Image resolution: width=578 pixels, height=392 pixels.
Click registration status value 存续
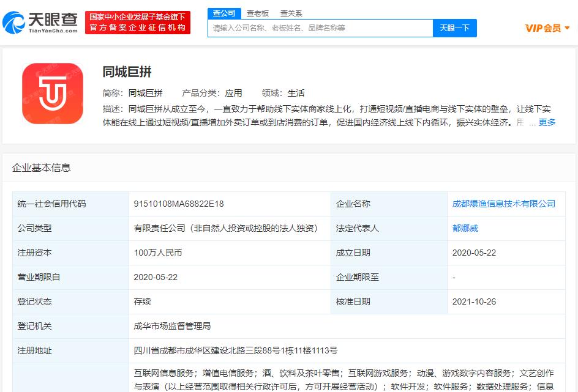pyautogui.click(x=142, y=301)
